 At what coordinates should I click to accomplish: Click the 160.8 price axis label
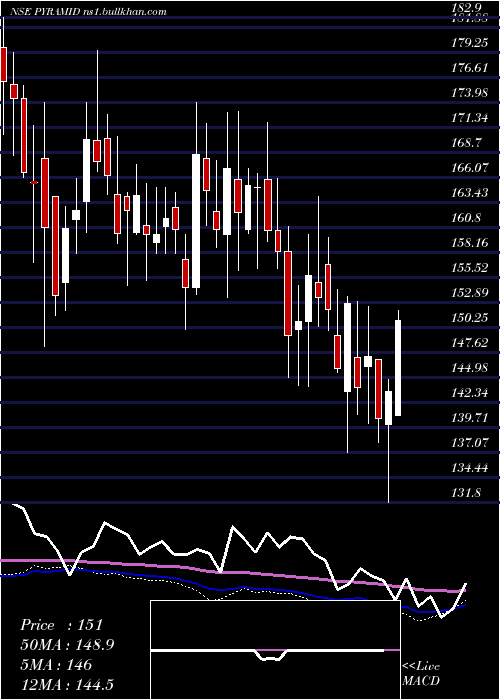pyautogui.click(x=466, y=218)
